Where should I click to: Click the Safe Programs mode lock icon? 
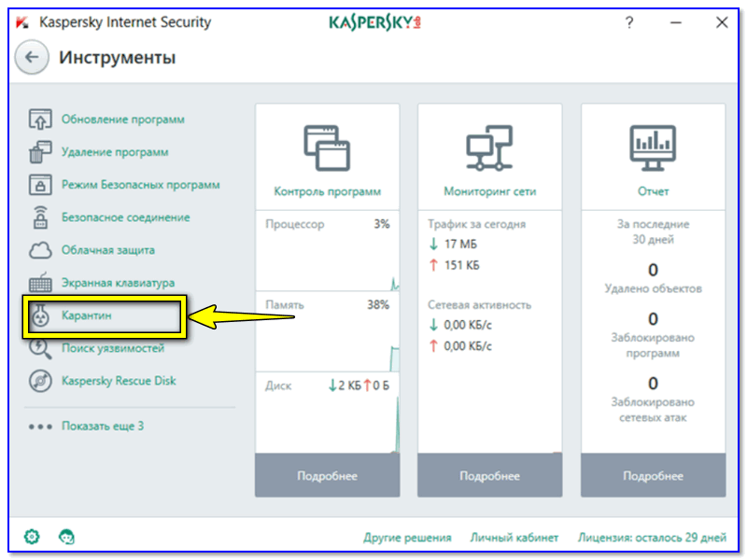[40, 185]
